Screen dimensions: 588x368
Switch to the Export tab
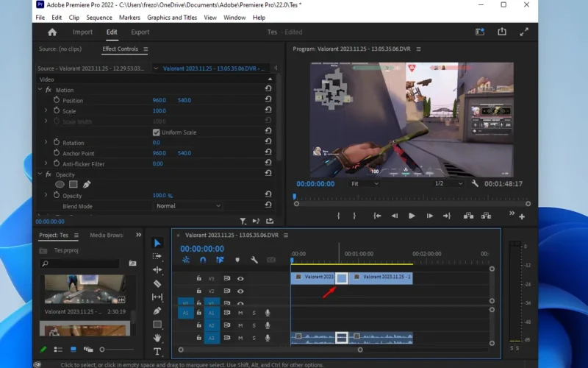point(140,32)
